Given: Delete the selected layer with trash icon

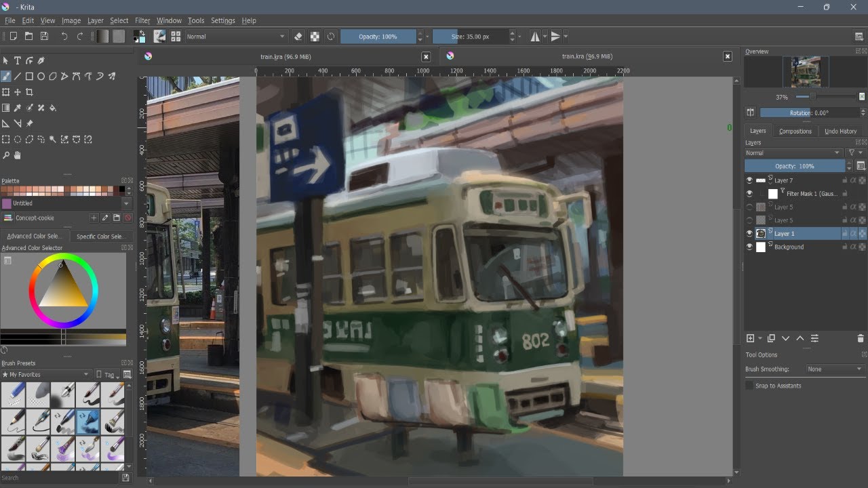Looking at the screenshot, I should coord(861,338).
